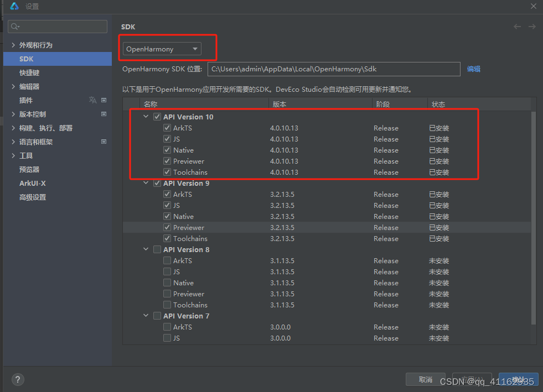The width and height of the screenshot is (543, 392).
Task: Collapse the API Version 7 group
Action: pyautogui.click(x=146, y=316)
